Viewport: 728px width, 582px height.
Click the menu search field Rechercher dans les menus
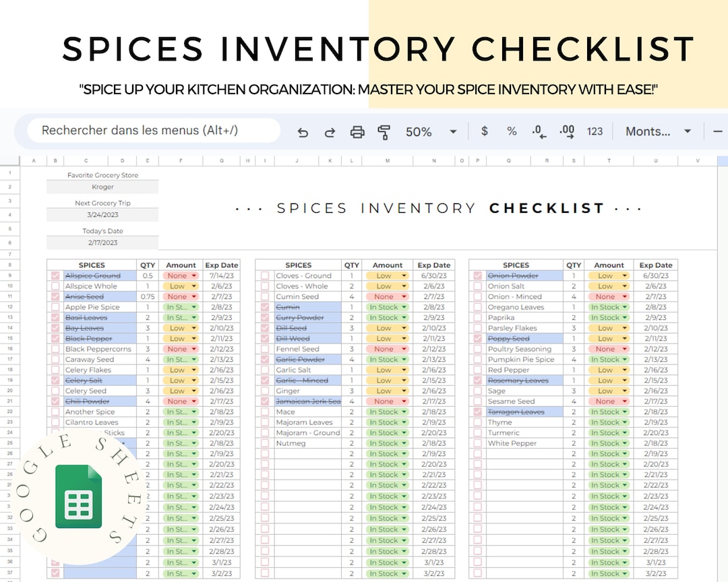[x=152, y=129]
